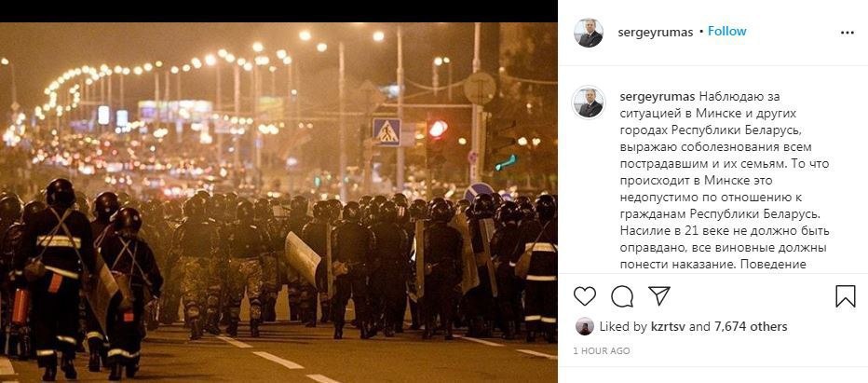Save the post with the bookmark icon
868x383 pixels.
(x=846, y=296)
